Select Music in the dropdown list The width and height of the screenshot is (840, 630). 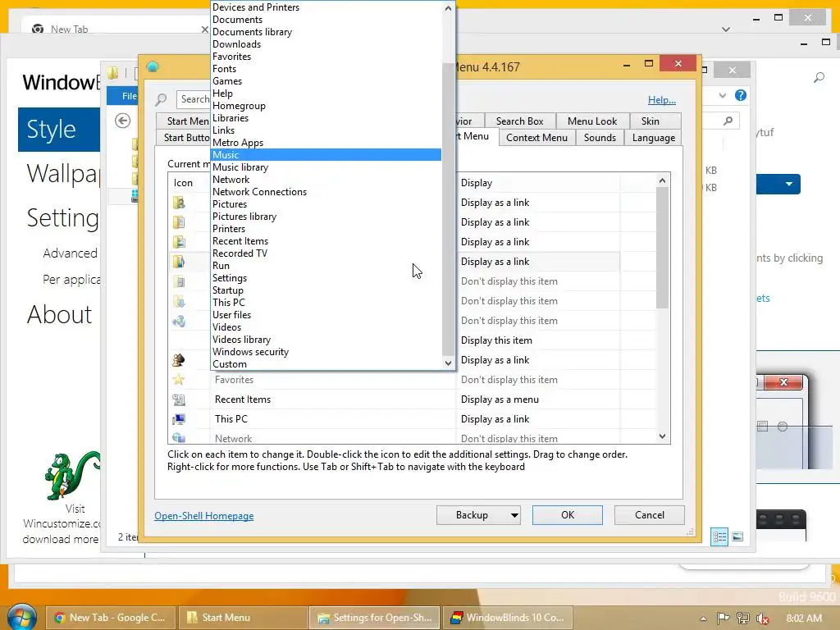326,155
